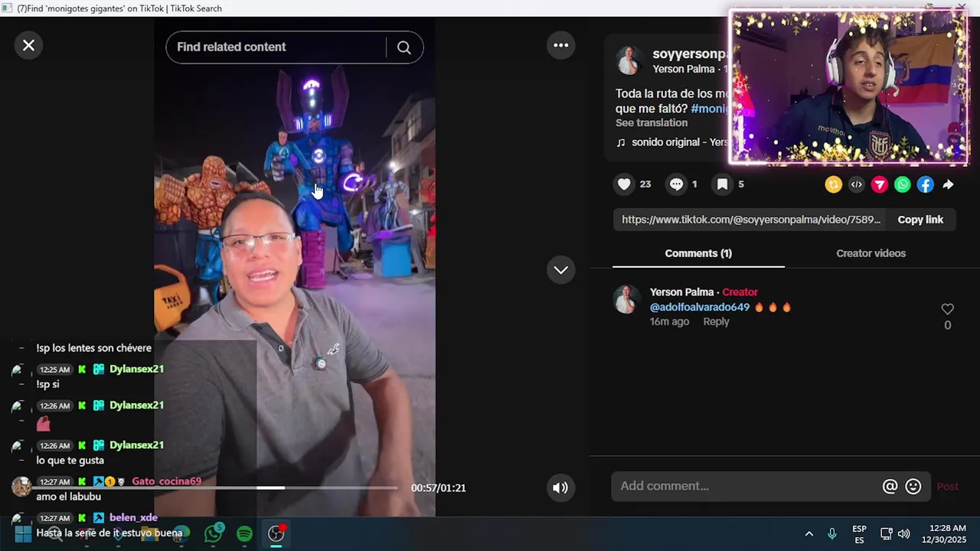Click the belen_xde chat username
This screenshot has width=980, height=551.
[x=133, y=517]
